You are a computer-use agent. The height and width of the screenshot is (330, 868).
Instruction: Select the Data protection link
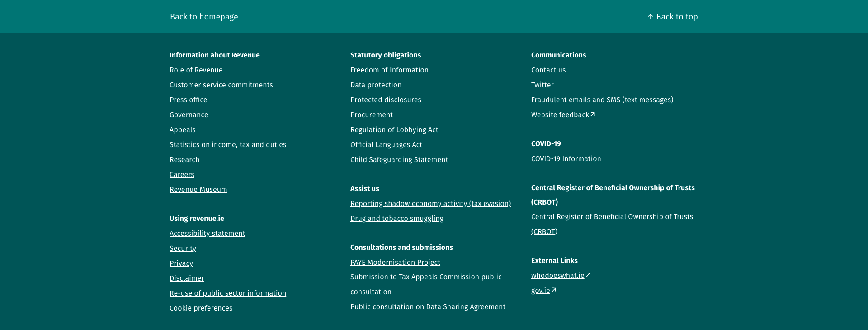[x=376, y=85]
